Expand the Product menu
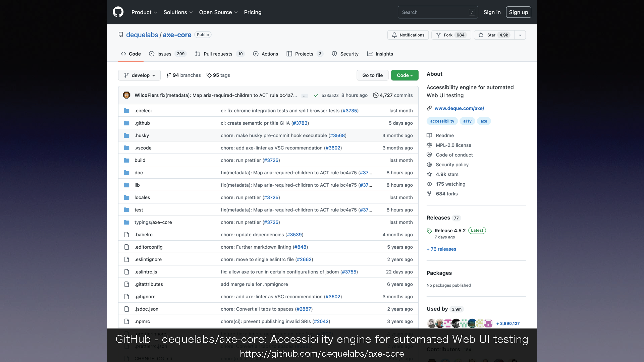Screen dimensions: 644x362 click(x=144, y=12)
